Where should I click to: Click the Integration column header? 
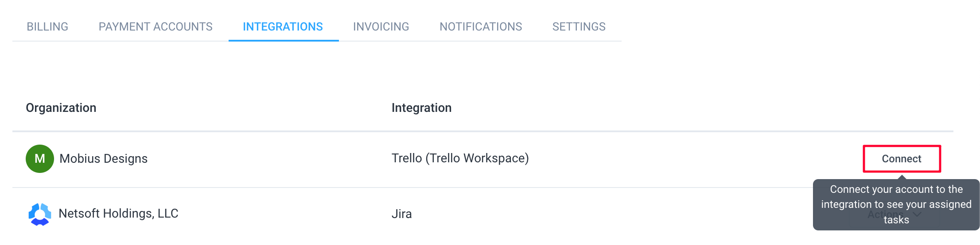421,108
